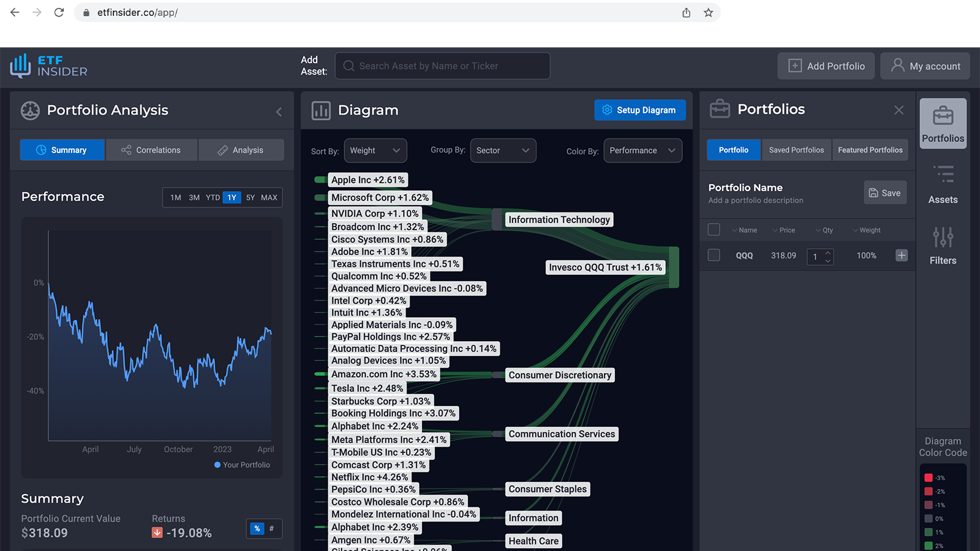Click the red -3% color swatch
Image resolution: width=980 pixels, height=551 pixels.
pyautogui.click(x=929, y=478)
